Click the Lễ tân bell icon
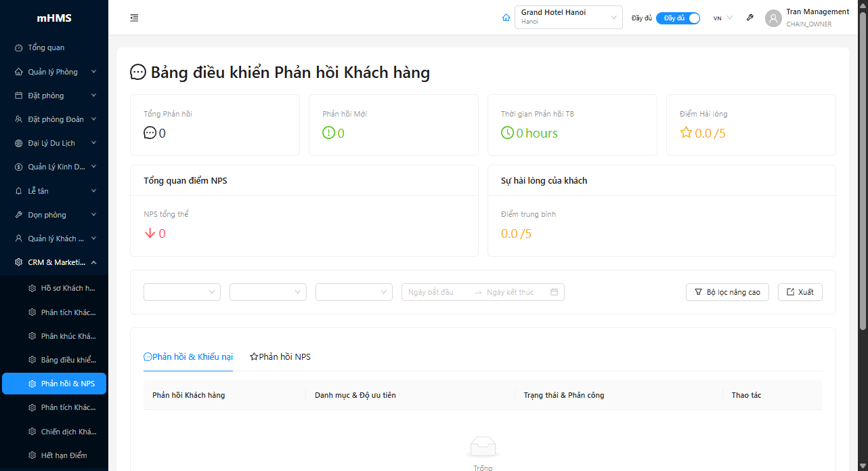This screenshot has height=471, width=868. [x=17, y=190]
